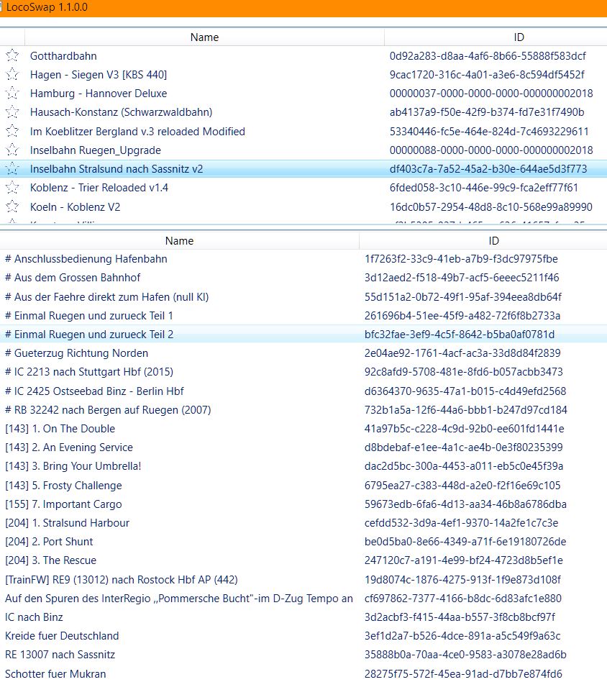Screen dimensions: 607x700
Task: Toggle favorite star for Gotthardbahn
Action: (12, 55)
